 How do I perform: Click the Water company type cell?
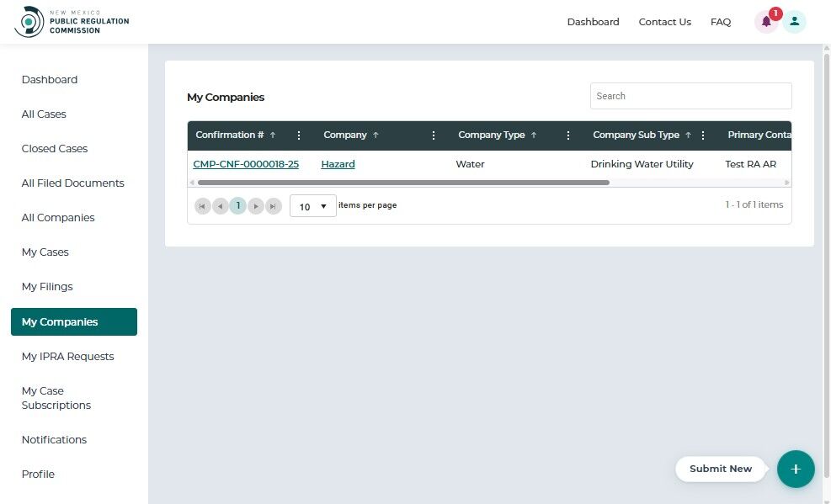click(x=470, y=164)
